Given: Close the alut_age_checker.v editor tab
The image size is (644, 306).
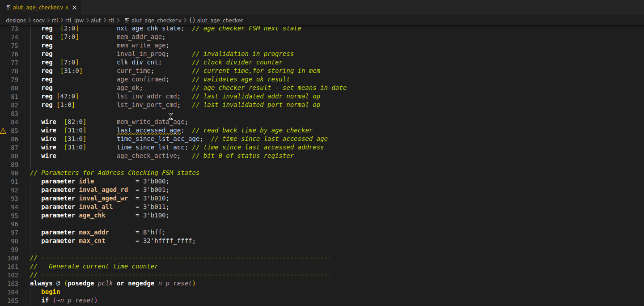Looking at the screenshot, I should 74,8.
